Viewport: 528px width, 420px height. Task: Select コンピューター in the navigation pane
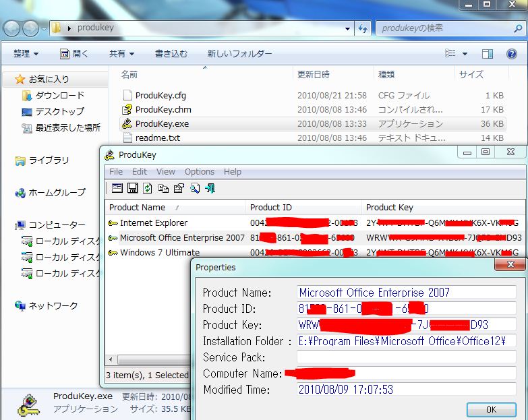(x=50, y=224)
